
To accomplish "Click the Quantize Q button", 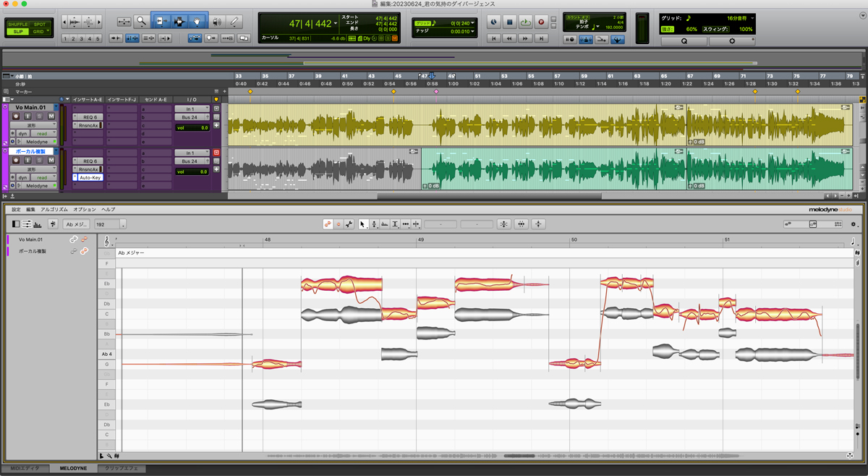I will coord(684,41).
